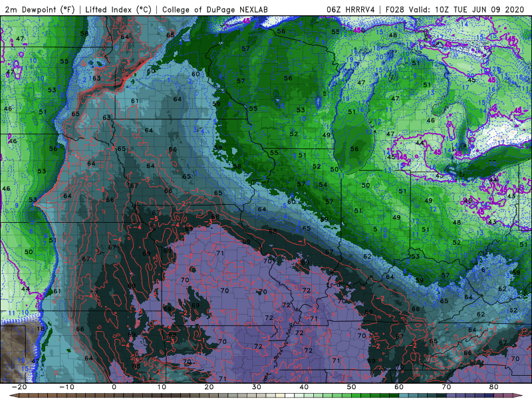Click the 40 value on the color scale
Image resolution: width=532 pixels, height=399 pixels.
(x=304, y=387)
